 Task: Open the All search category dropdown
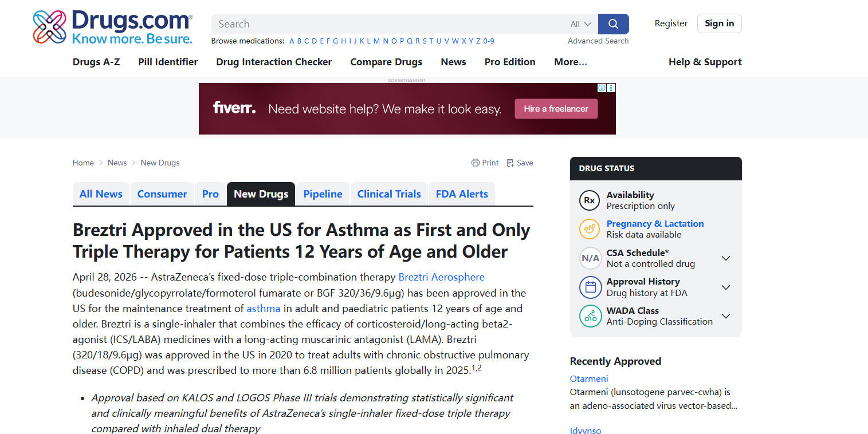click(580, 24)
